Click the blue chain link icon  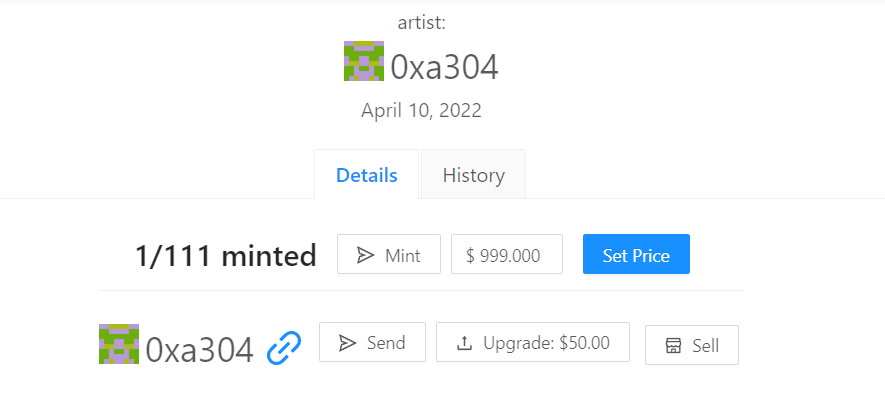pos(284,348)
